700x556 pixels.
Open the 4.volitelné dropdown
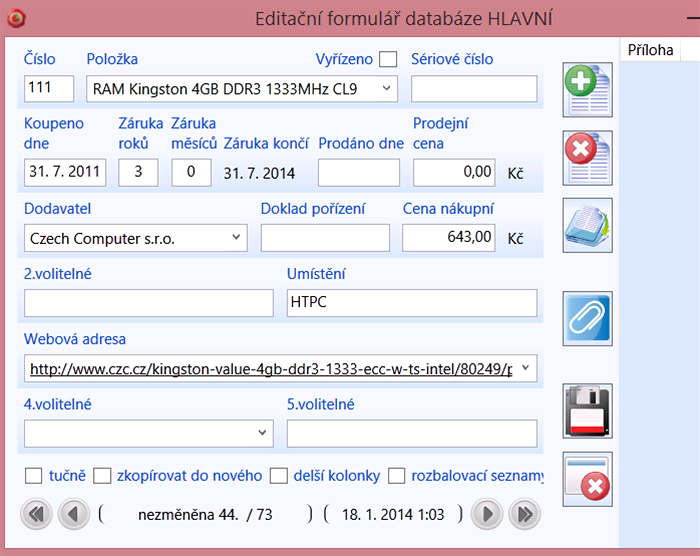pos(262,433)
